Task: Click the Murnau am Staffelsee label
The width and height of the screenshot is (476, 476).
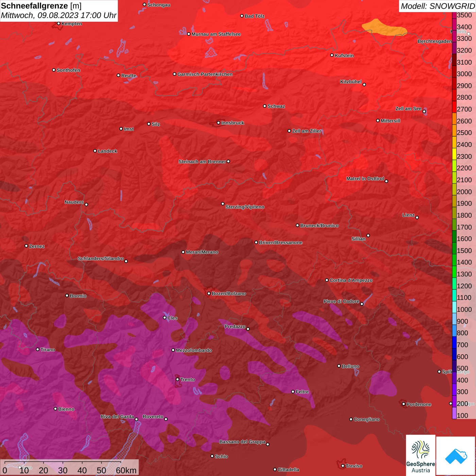Action: 216,34
